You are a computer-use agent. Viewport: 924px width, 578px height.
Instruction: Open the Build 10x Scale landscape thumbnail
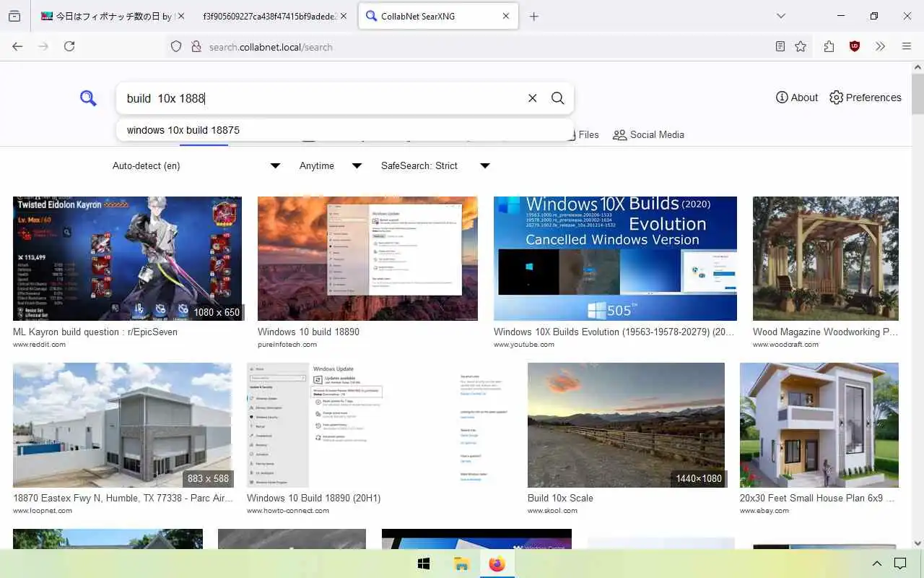point(626,425)
